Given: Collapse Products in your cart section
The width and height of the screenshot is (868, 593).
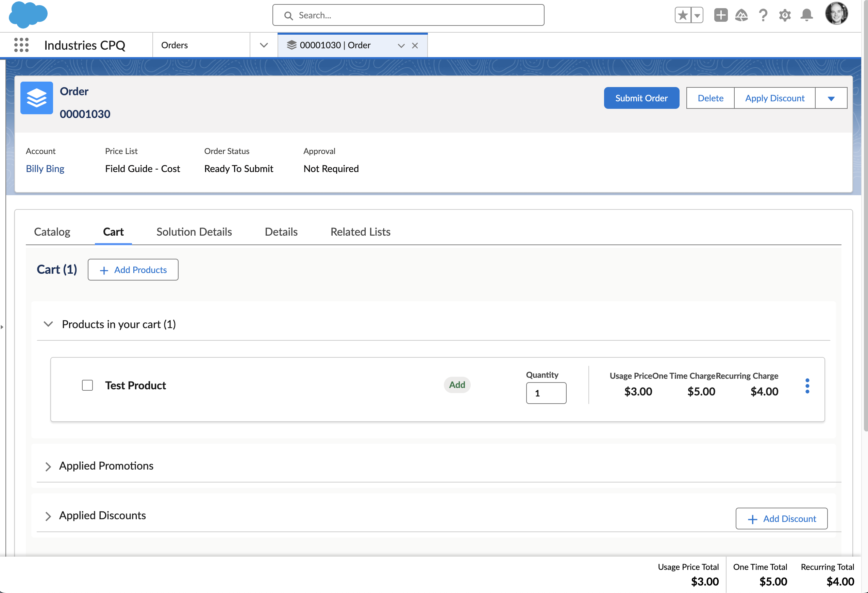Looking at the screenshot, I should coord(48,324).
